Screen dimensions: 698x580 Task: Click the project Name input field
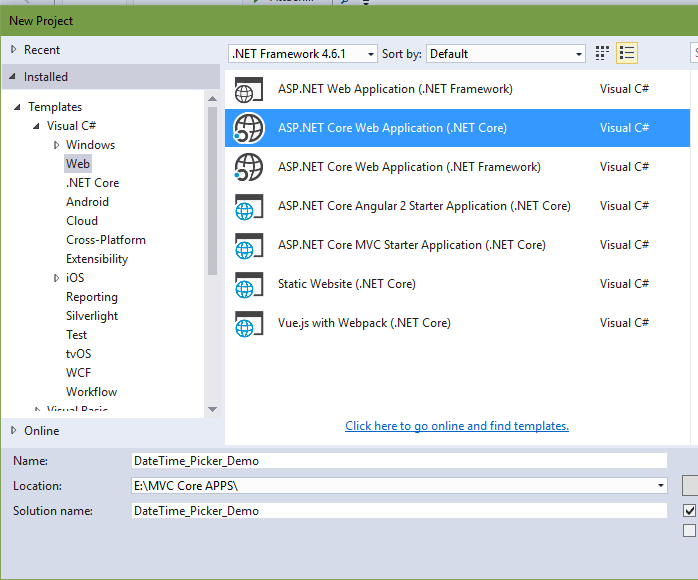tap(399, 461)
